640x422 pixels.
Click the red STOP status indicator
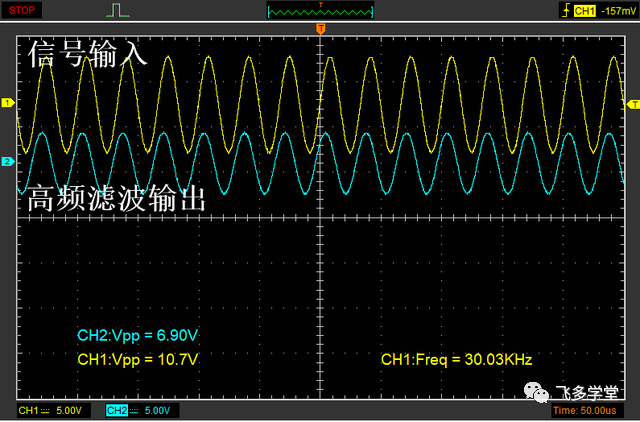click(22, 10)
